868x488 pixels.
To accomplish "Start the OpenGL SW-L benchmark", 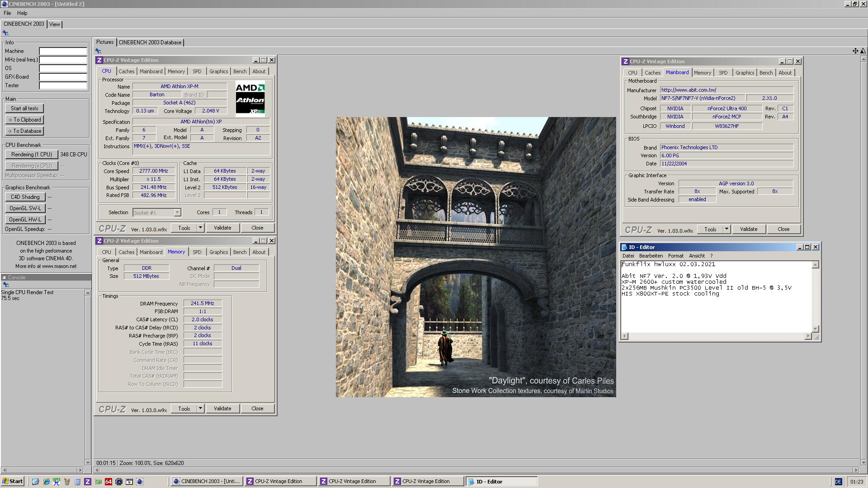I will (25, 208).
